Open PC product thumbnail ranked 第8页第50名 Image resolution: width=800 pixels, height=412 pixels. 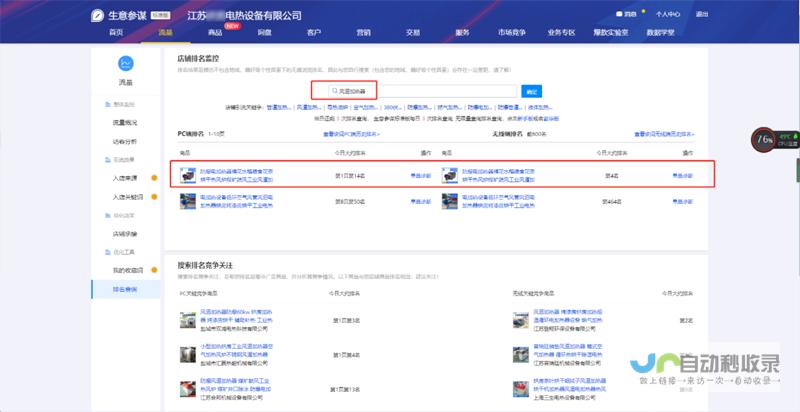(188, 201)
